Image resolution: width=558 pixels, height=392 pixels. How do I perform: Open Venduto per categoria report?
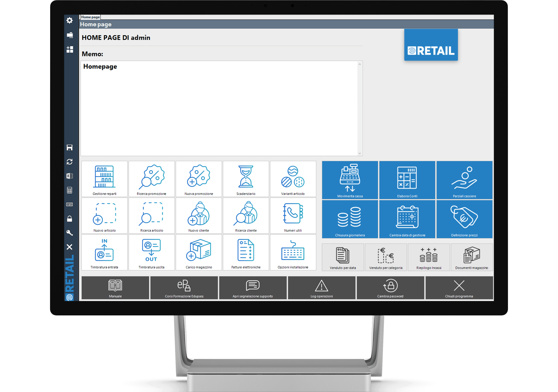[386, 257]
